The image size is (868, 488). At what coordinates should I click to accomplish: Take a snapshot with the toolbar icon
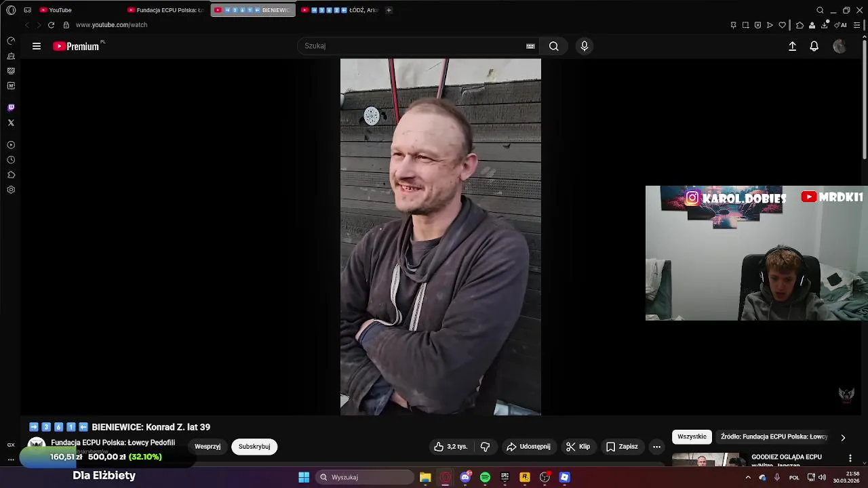(745, 25)
